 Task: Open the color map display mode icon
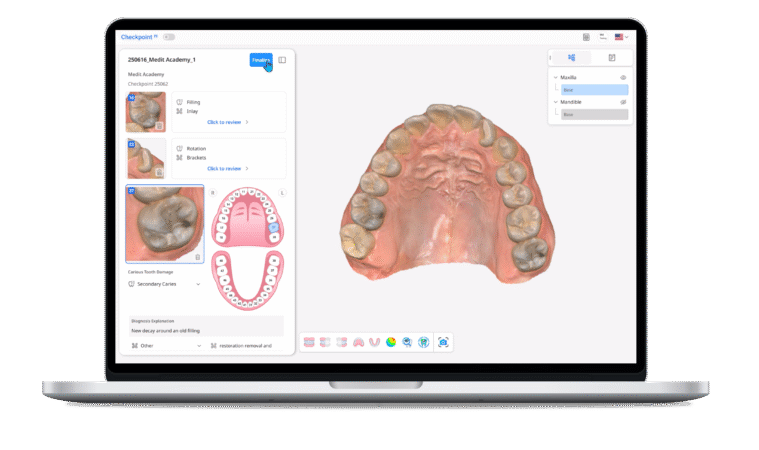pyautogui.click(x=391, y=342)
